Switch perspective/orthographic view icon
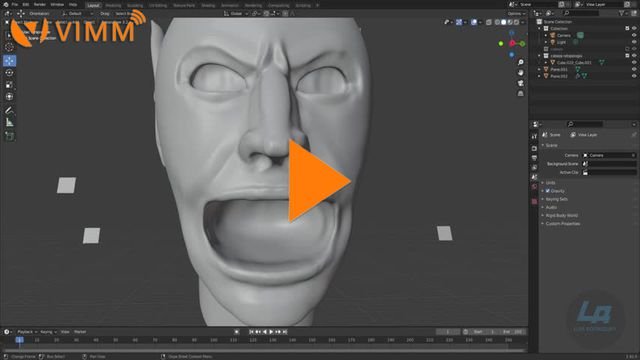 520,93
